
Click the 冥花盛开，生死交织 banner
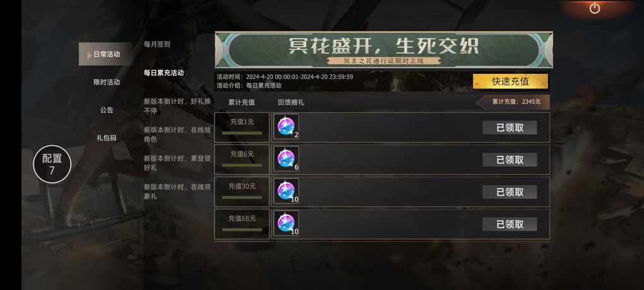coord(384,50)
